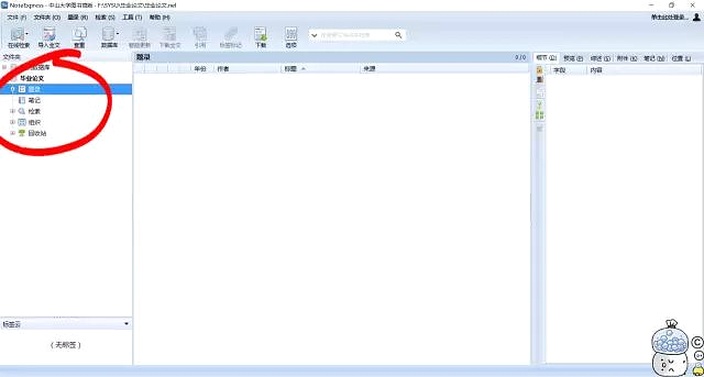Click the 内容 column header in details
Viewport: 704px width, 377px height.
point(644,70)
